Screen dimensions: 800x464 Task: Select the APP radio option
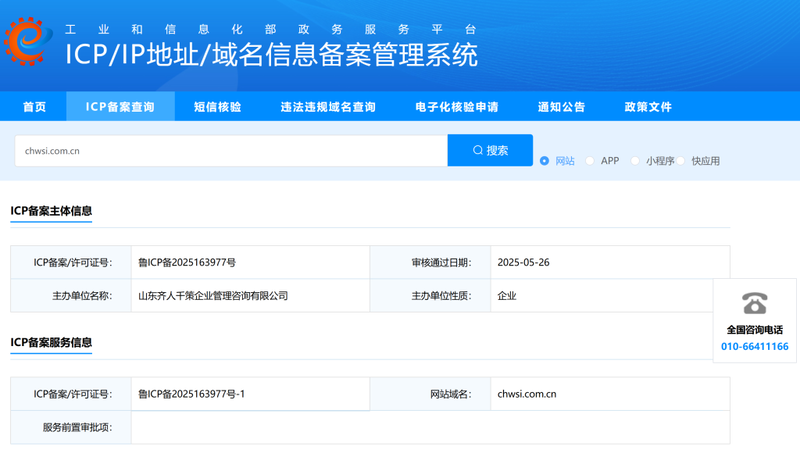[x=590, y=161]
